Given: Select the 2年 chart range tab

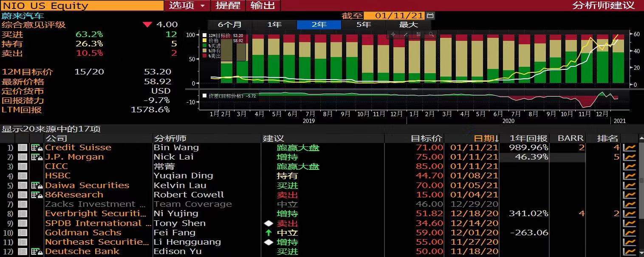Looking at the screenshot, I should tap(319, 25).
